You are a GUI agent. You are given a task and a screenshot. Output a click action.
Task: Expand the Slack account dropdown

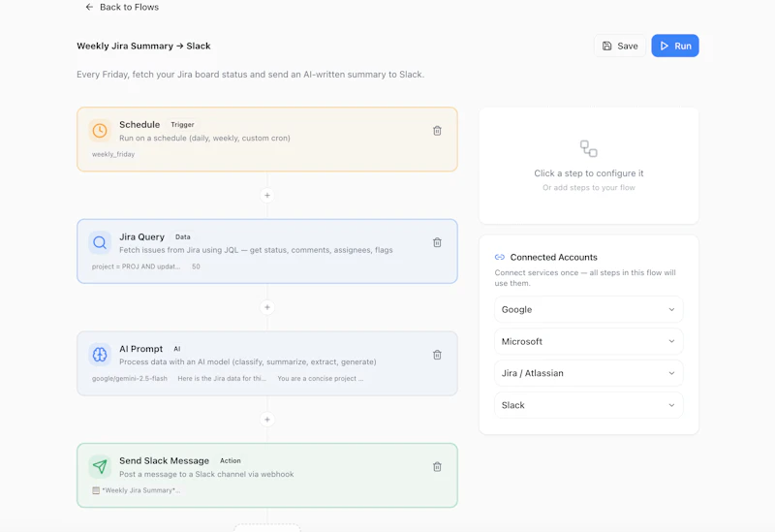588,405
